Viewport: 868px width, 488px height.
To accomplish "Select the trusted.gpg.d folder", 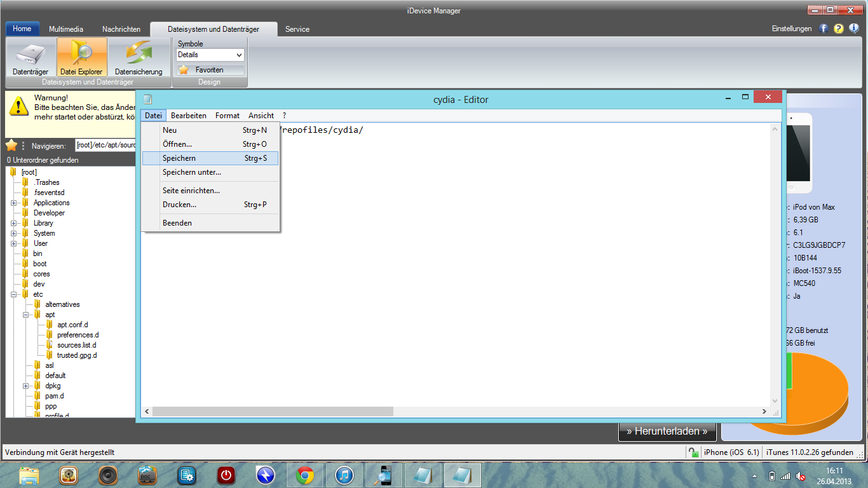I will coord(77,355).
